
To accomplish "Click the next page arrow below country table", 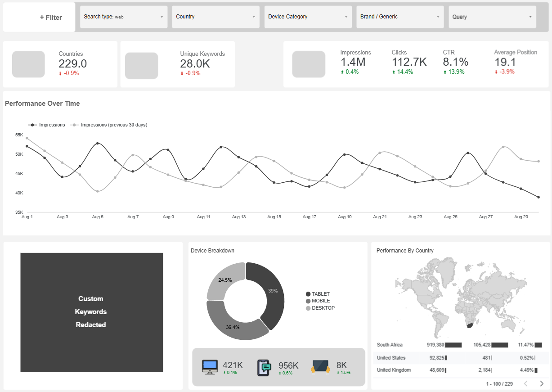I will pyautogui.click(x=541, y=384).
